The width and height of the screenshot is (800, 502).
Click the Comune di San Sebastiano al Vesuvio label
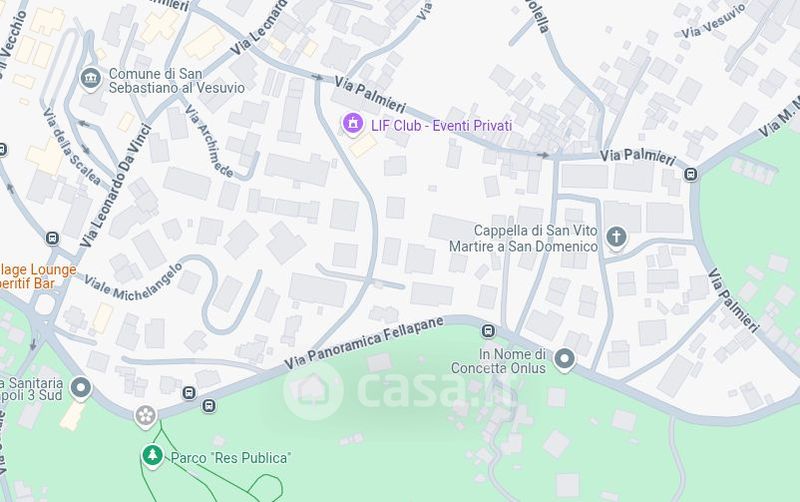click(x=177, y=81)
